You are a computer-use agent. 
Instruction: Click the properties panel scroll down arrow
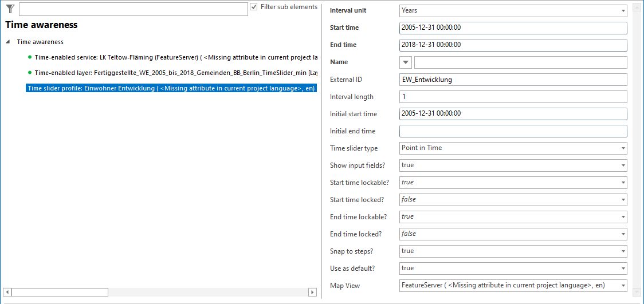coord(637,292)
